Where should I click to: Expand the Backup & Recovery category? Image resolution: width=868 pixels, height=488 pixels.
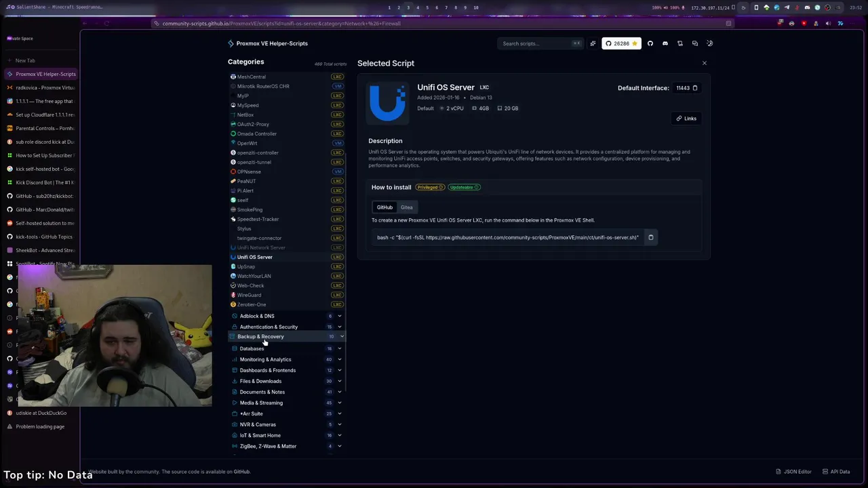pos(288,337)
